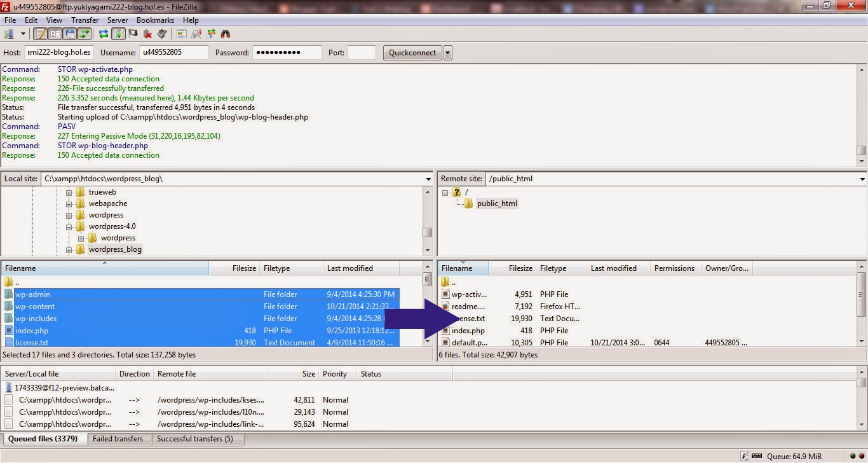Expand the wordpress_blog folder node
This screenshot has width=868, height=463.
point(69,249)
